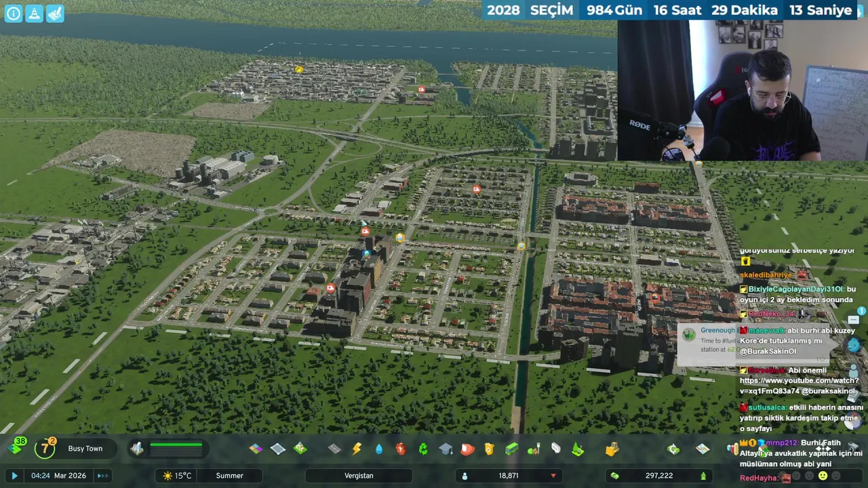Select the Roads tool

(x=334, y=449)
